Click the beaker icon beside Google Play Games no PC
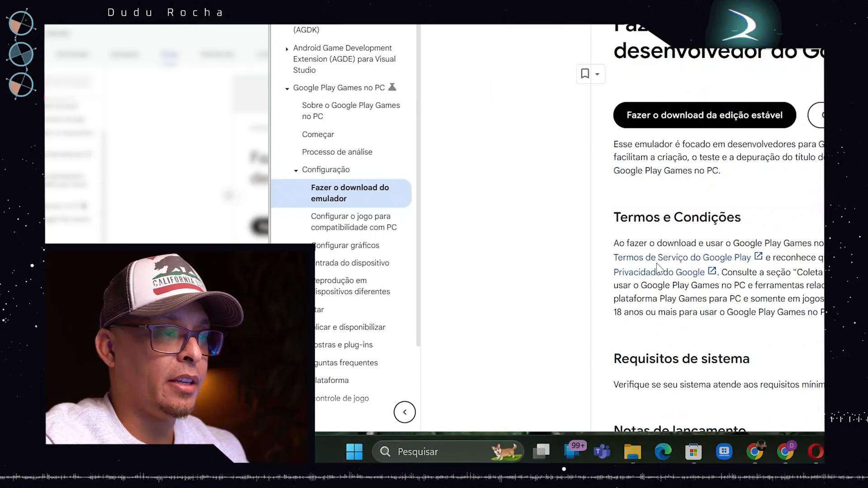 (392, 87)
